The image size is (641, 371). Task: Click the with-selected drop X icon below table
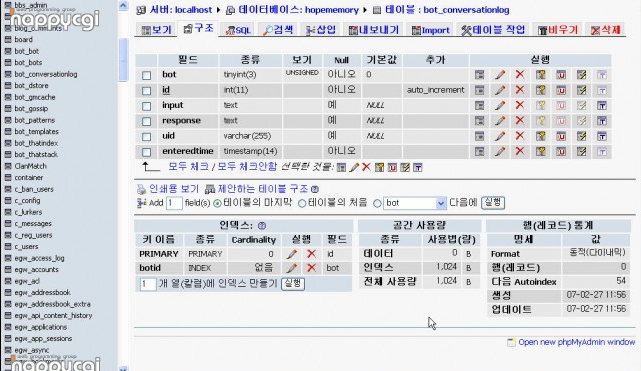(366, 167)
